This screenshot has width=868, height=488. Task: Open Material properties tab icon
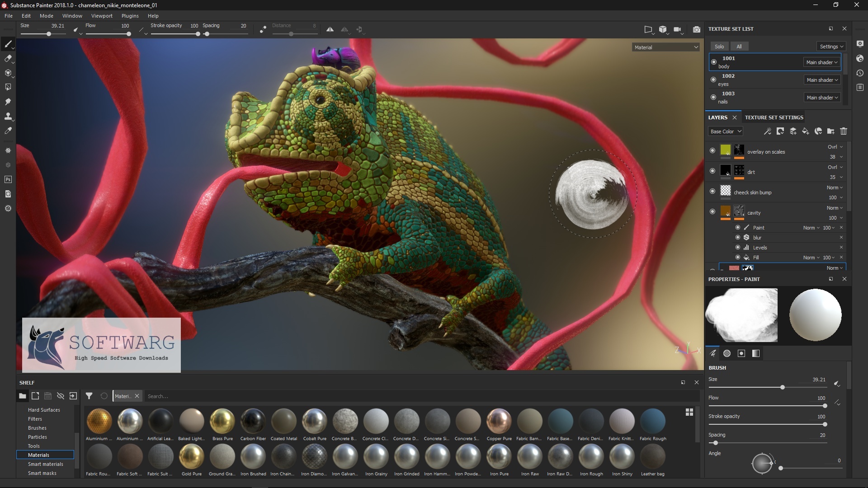[756, 353]
